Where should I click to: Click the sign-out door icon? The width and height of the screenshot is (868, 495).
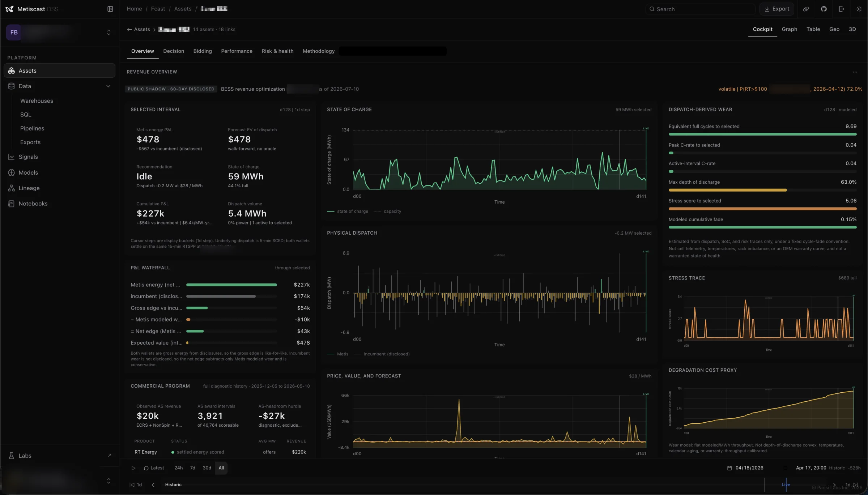(x=841, y=9)
